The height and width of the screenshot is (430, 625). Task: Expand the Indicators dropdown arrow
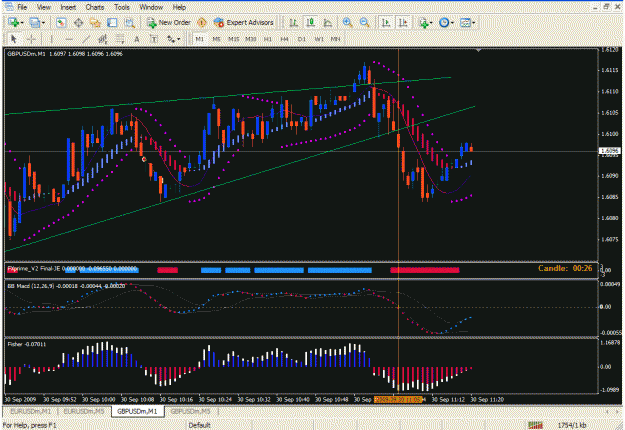tap(431, 23)
